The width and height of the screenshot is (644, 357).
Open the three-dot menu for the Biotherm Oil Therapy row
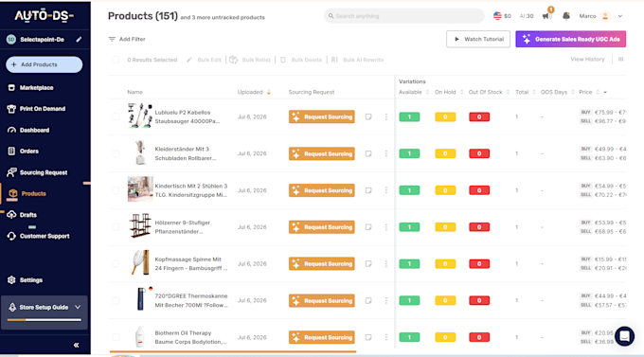(x=386, y=337)
